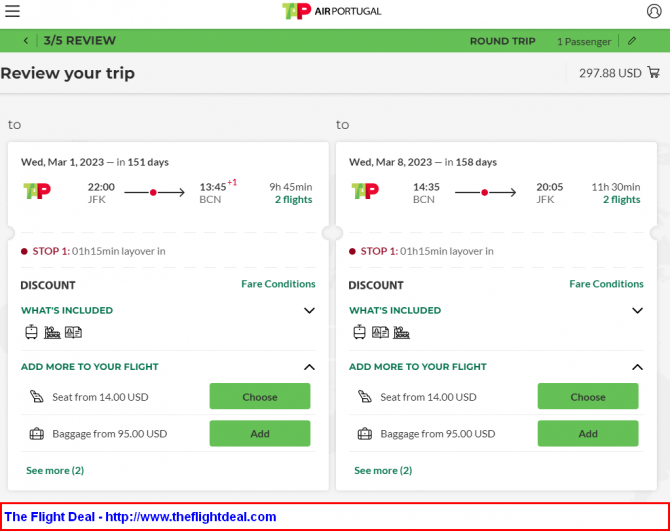Click the WHAT'S INCLUDED heading on the Mar 1 card
The image size is (670, 531).
click(x=67, y=311)
